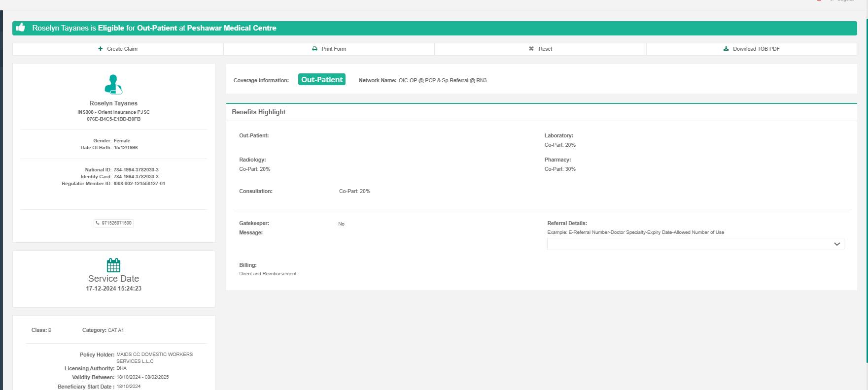Click the thumbs-up eligibility icon

click(20, 28)
